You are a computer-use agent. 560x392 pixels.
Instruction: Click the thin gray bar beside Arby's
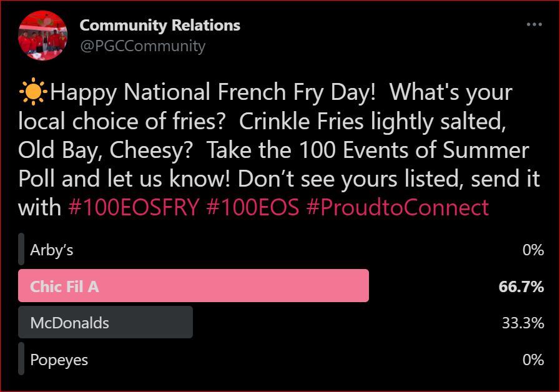point(21,250)
